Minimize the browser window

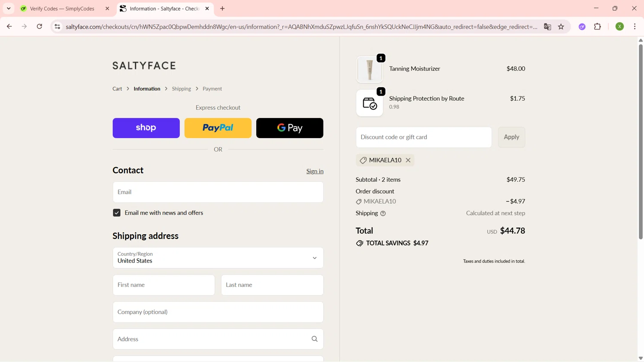tap(596, 8)
